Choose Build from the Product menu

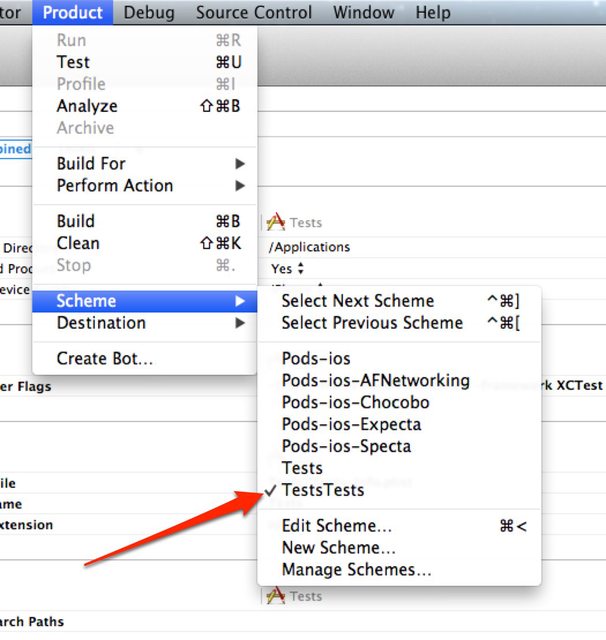tap(145, 221)
